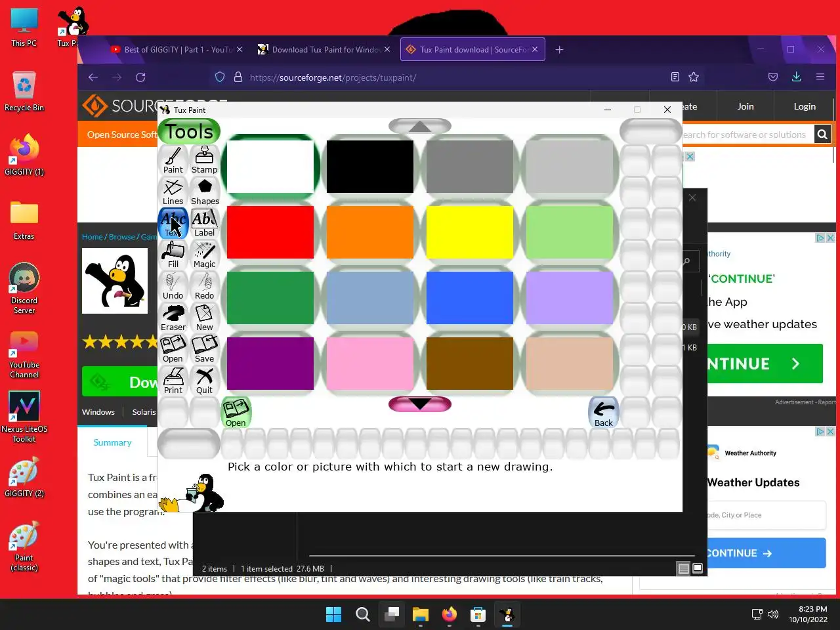Screen dimensions: 840x630
Task: Select the Label tool
Action: point(205,224)
